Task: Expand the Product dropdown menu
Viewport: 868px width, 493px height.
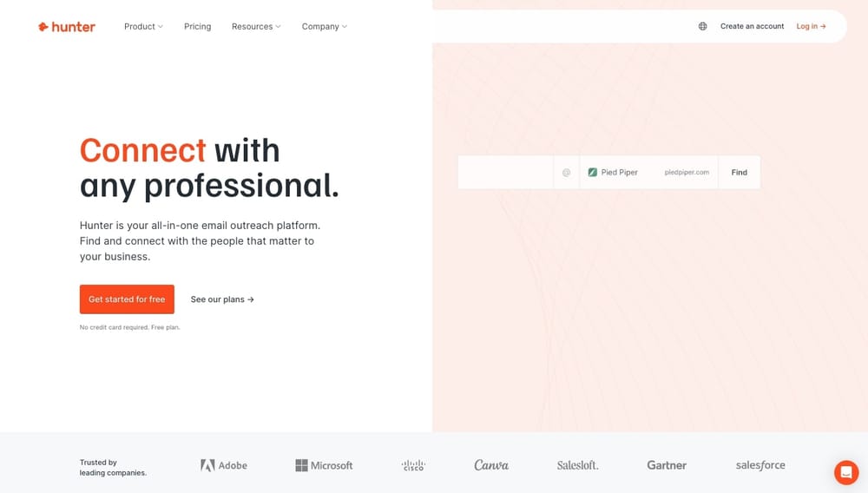Action: point(143,27)
